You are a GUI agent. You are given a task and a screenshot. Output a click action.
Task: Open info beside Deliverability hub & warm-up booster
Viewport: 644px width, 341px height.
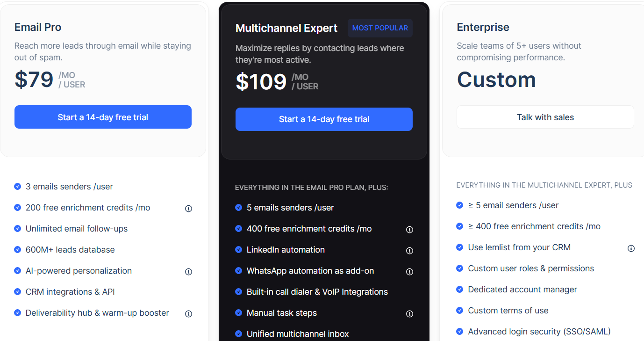tap(188, 313)
